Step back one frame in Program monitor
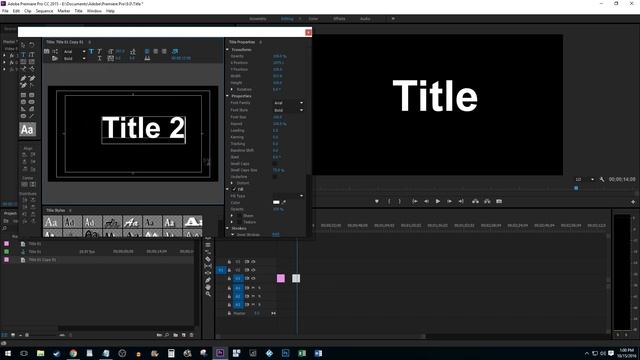640x360 pixels. click(426, 201)
